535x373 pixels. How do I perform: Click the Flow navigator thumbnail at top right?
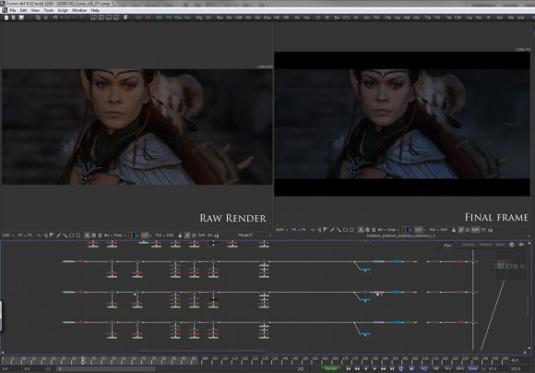pyautogui.click(x=510, y=265)
